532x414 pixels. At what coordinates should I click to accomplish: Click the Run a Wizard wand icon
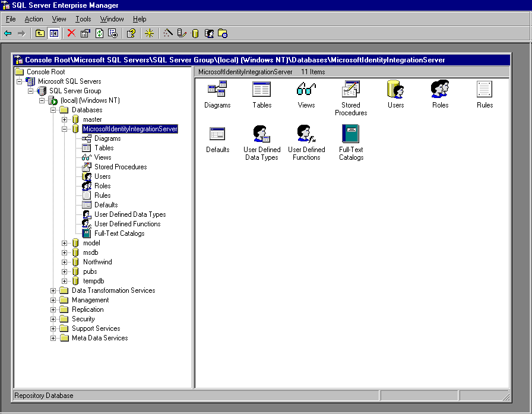[x=168, y=33]
